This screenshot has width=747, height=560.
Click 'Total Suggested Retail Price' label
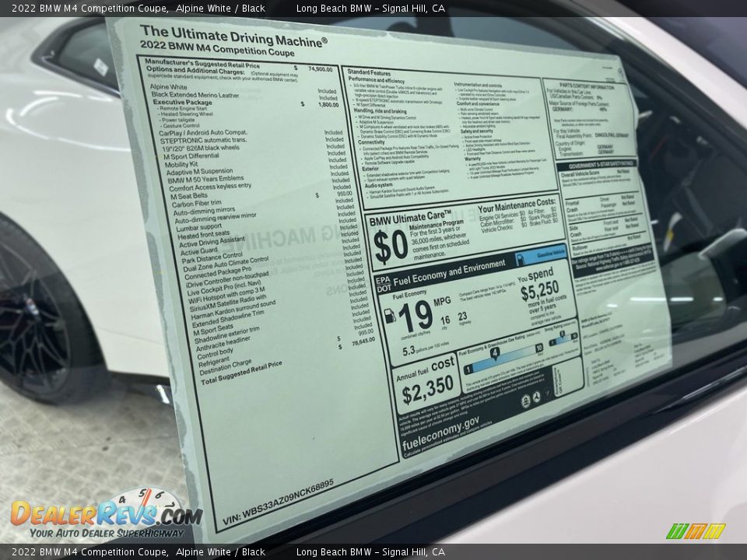241,373
